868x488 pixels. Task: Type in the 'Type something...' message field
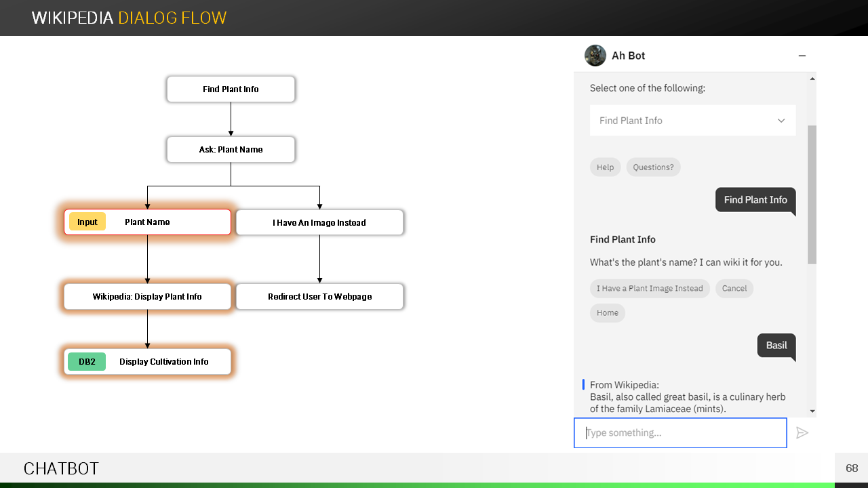click(x=680, y=433)
